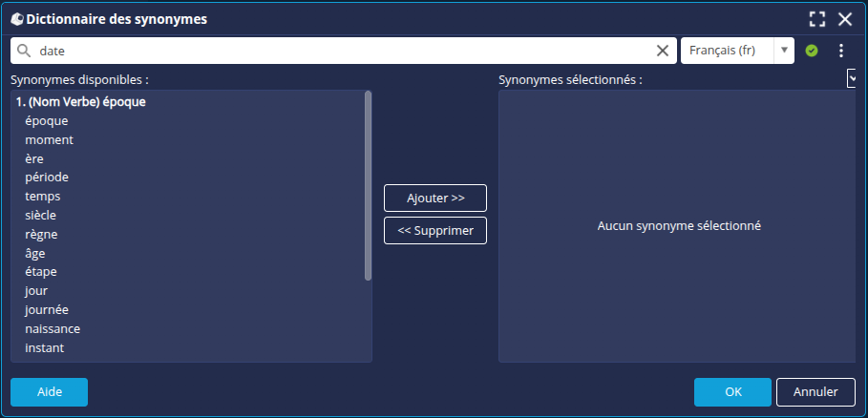
Task: Select the synonym 'naissance'
Action: (53, 329)
